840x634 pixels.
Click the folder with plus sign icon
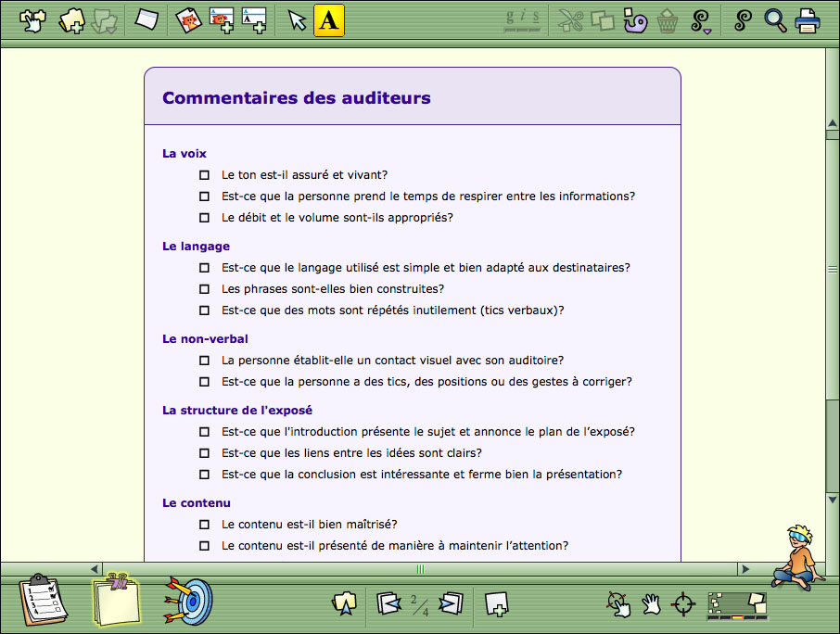coord(71,21)
